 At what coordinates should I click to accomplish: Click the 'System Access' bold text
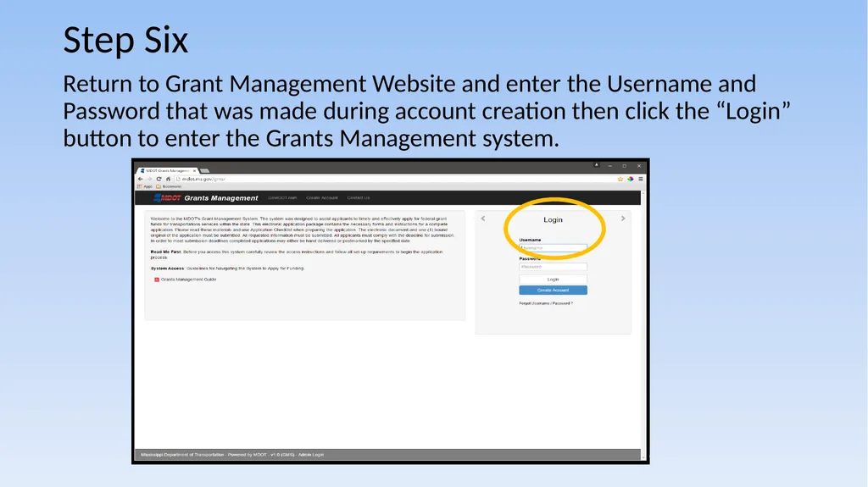167,268
